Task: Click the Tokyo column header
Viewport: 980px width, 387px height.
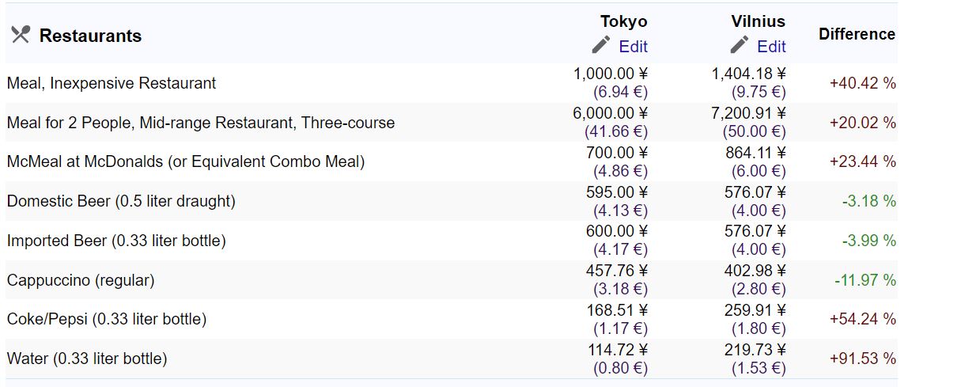Action: click(623, 21)
